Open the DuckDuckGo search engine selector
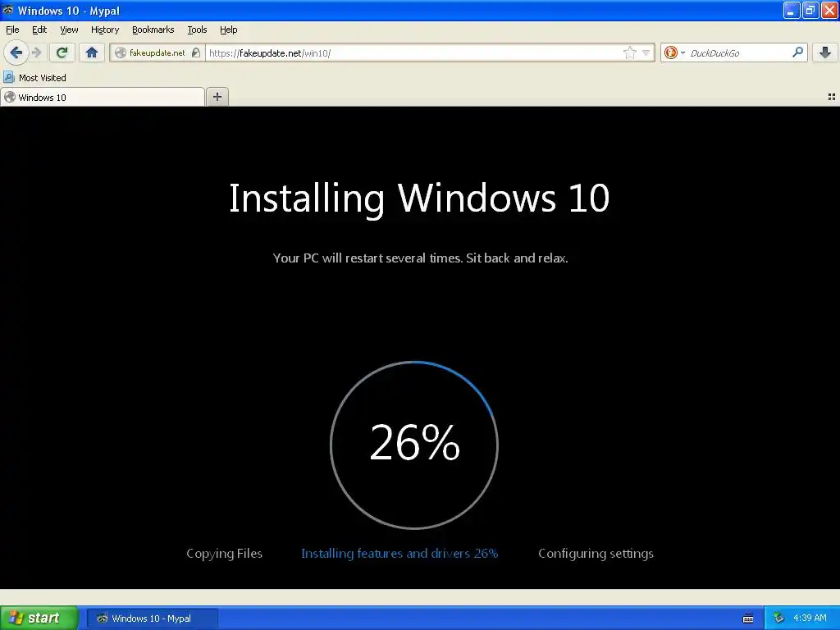Screen dimensions: 840x630 coord(674,52)
